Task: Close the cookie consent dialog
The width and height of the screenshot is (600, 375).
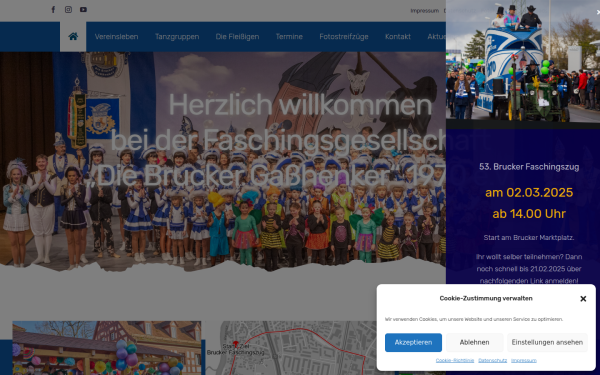Action: (x=583, y=298)
